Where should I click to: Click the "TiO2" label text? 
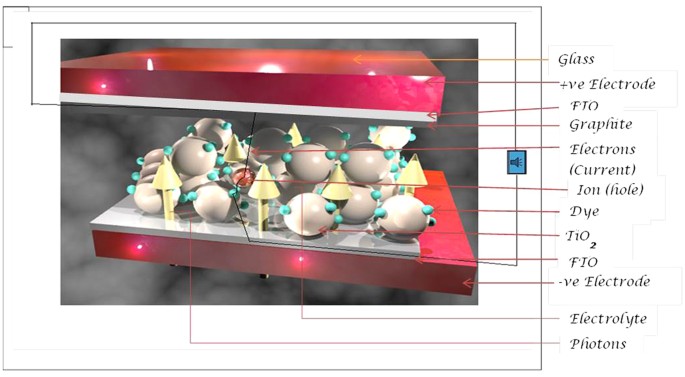[581, 238]
